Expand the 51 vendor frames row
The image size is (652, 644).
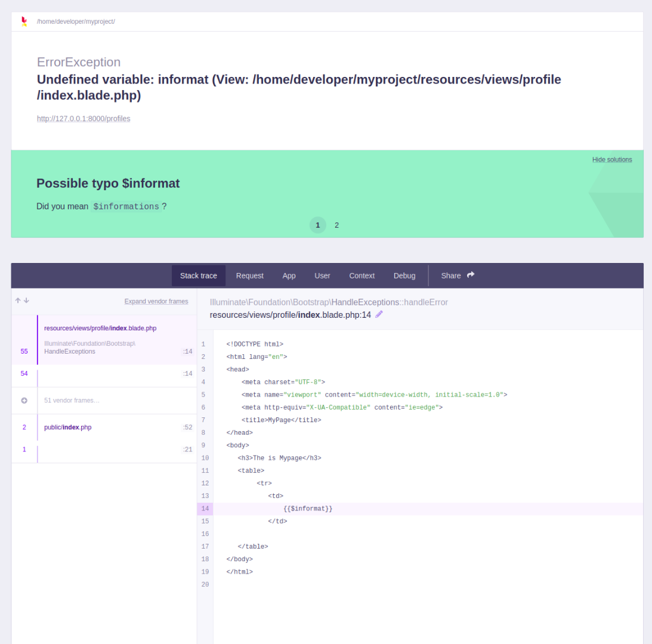tap(72, 401)
